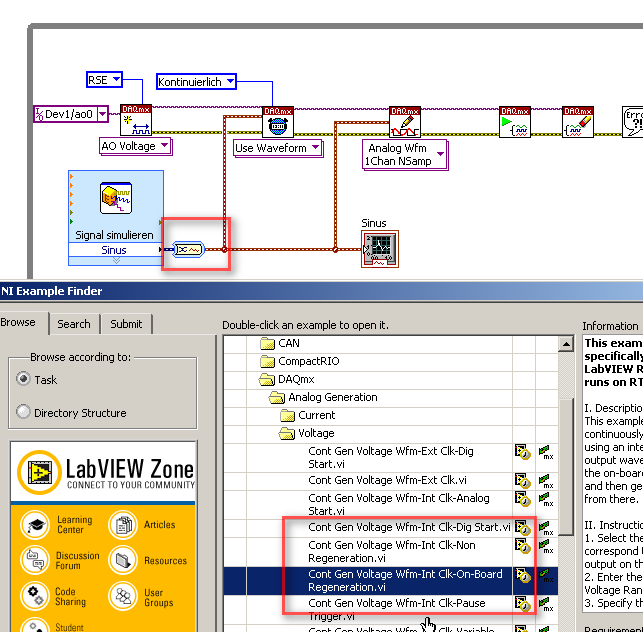Click the DAQmx Timing VI icon
Image resolution: width=643 pixels, height=632 pixels.
[278, 122]
